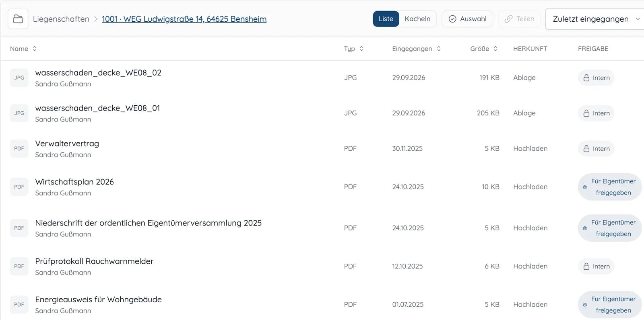Viewport: 644px width, 320px height.
Task: Go to Liegenschaften breadcrumb
Action: click(x=61, y=19)
